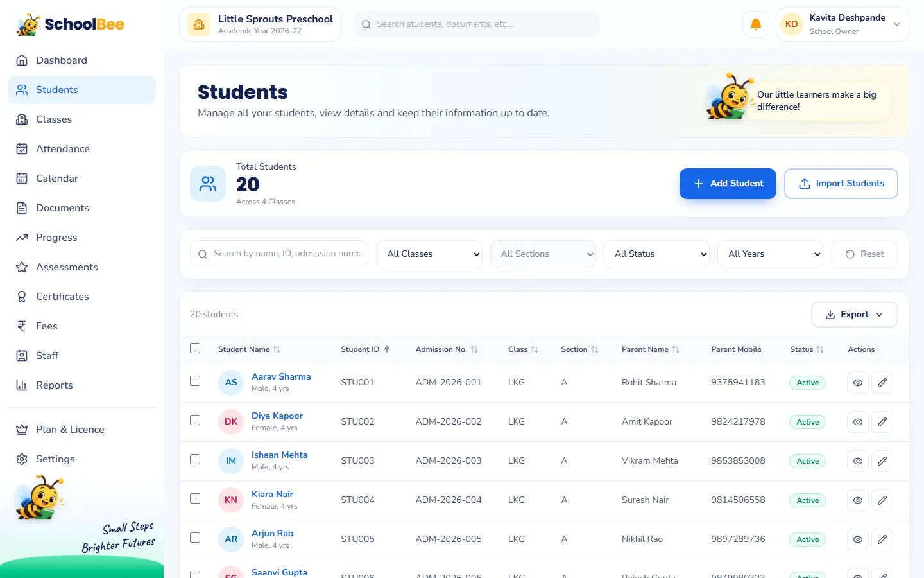Go to Dashboard in the sidebar
Viewport: 924px width, 578px height.
pos(81,60)
